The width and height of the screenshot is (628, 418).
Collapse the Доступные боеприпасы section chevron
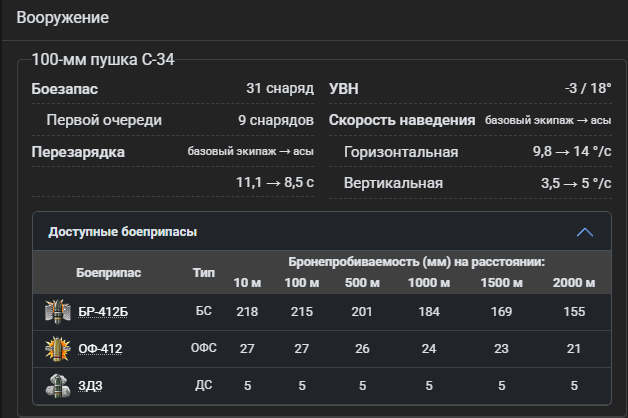585,232
